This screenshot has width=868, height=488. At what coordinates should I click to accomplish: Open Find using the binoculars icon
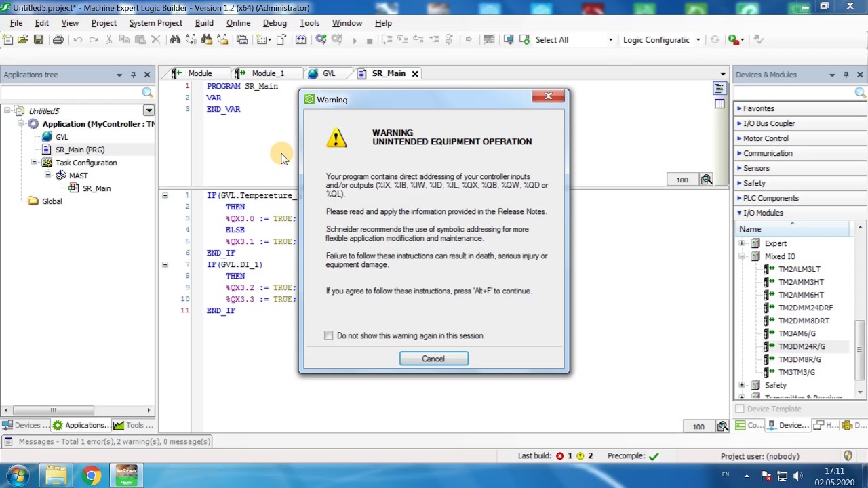point(175,40)
